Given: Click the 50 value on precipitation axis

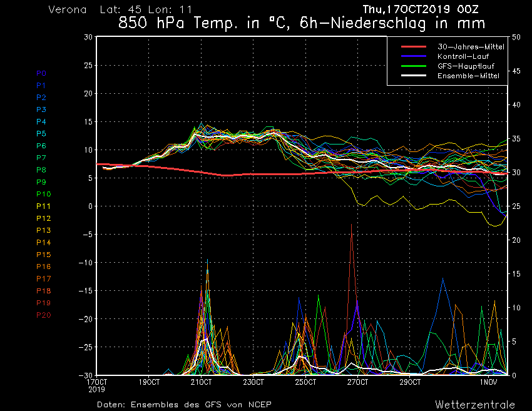Looking at the screenshot, I should [516, 37].
